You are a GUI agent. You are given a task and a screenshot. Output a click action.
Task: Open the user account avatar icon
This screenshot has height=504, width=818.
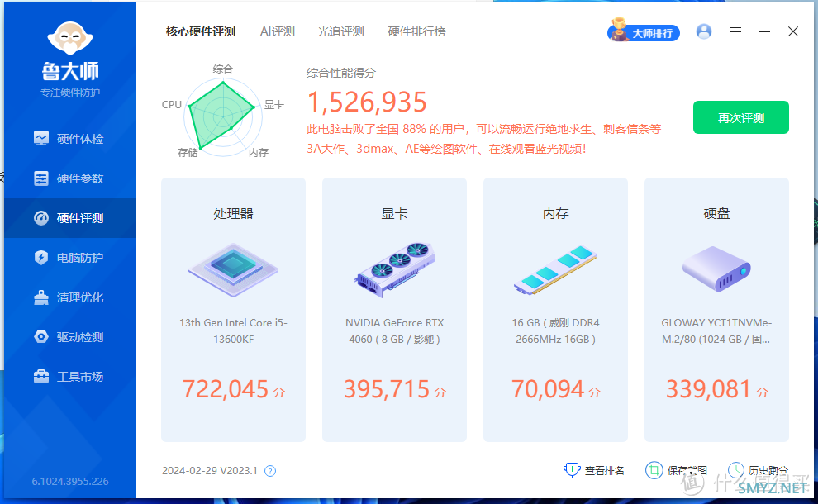click(x=704, y=32)
